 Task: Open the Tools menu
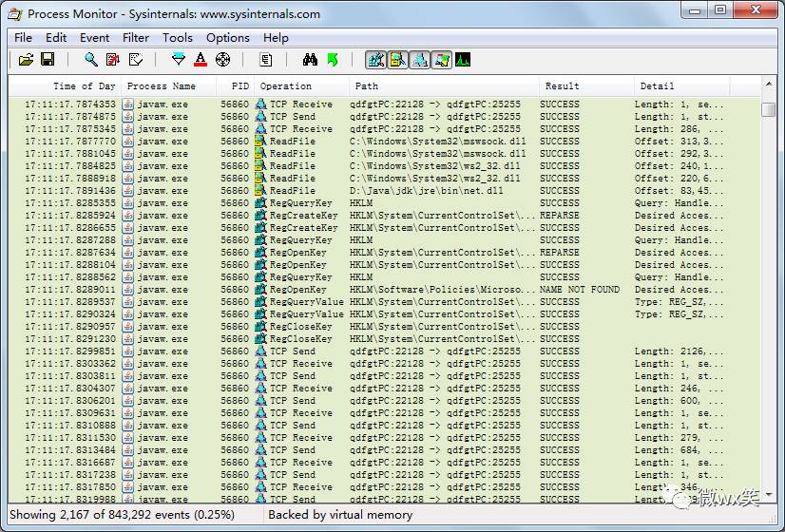coord(177,38)
